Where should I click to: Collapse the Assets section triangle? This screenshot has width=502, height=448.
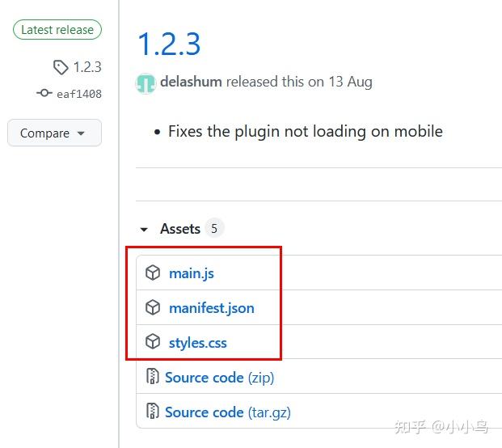[144, 230]
